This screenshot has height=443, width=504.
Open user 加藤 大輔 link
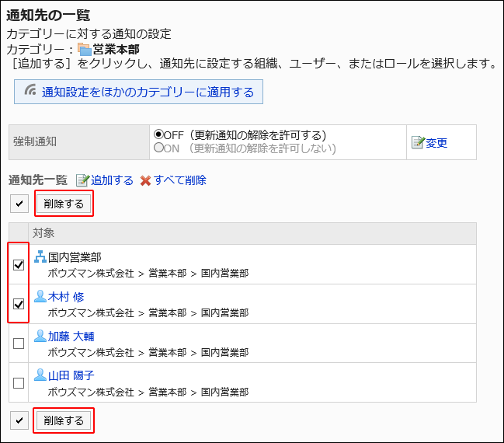[71, 337]
